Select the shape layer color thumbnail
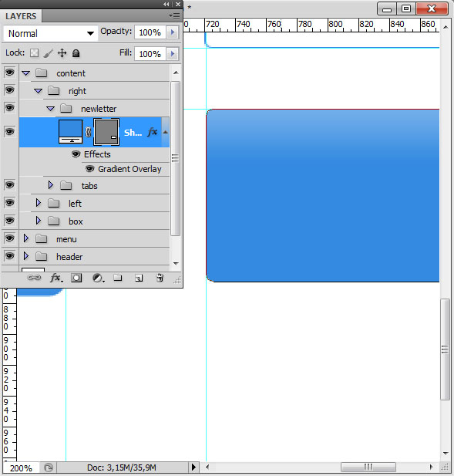 pos(70,131)
